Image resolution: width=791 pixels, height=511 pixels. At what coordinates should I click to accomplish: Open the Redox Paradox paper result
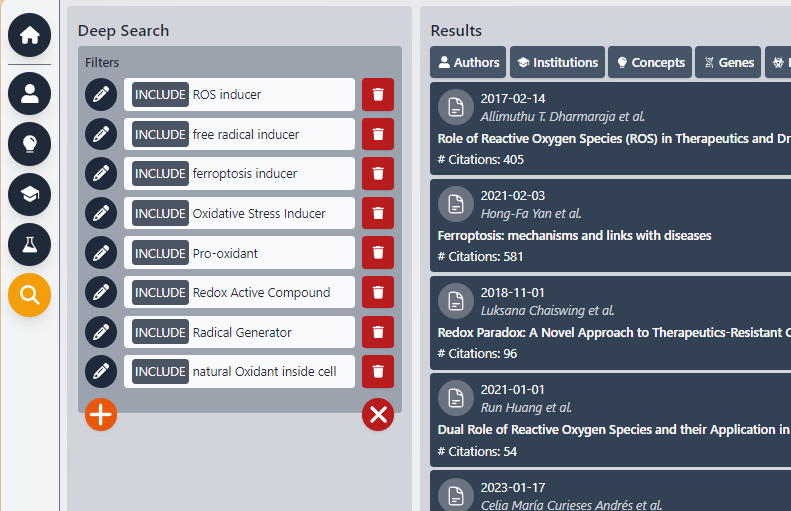pos(614,332)
